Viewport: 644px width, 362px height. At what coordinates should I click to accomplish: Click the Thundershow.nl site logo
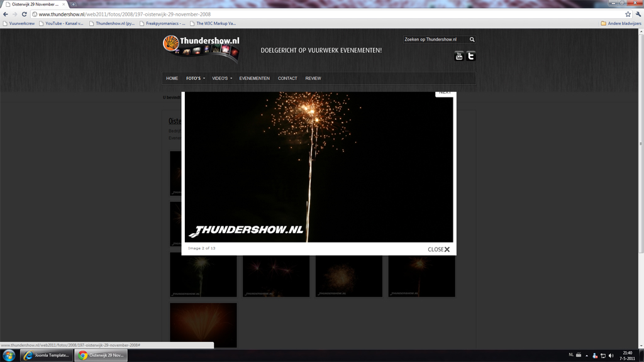[201, 48]
